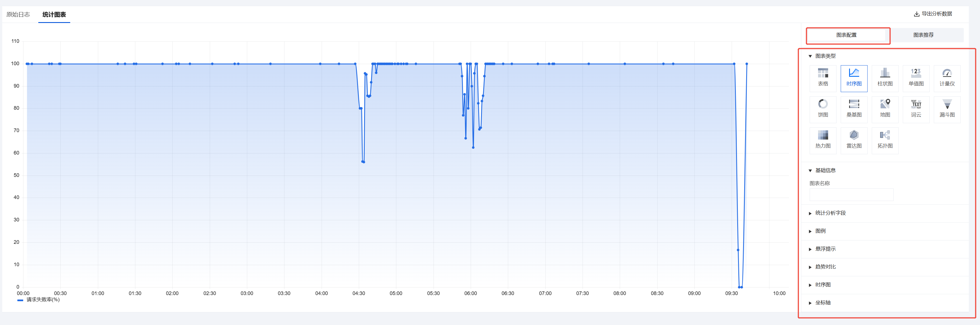980x325 pixels.
Task: Switch to the 原始日志 tab
Action: tap(18, 15)
